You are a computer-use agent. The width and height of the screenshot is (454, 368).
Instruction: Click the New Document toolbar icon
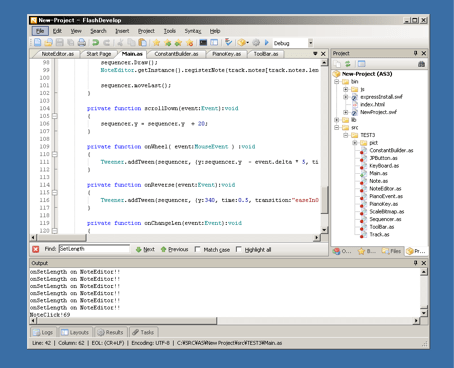tap(38, 43)
